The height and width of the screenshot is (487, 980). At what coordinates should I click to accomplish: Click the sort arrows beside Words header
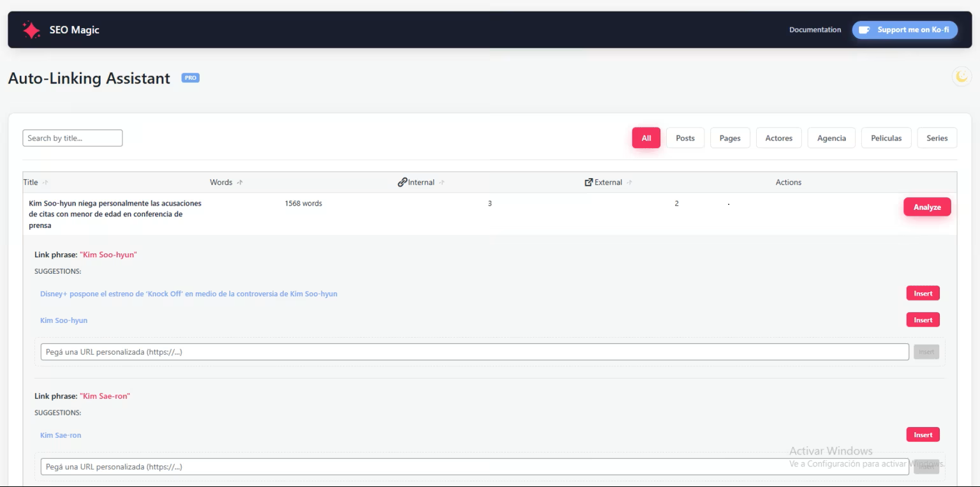point(241,182)
